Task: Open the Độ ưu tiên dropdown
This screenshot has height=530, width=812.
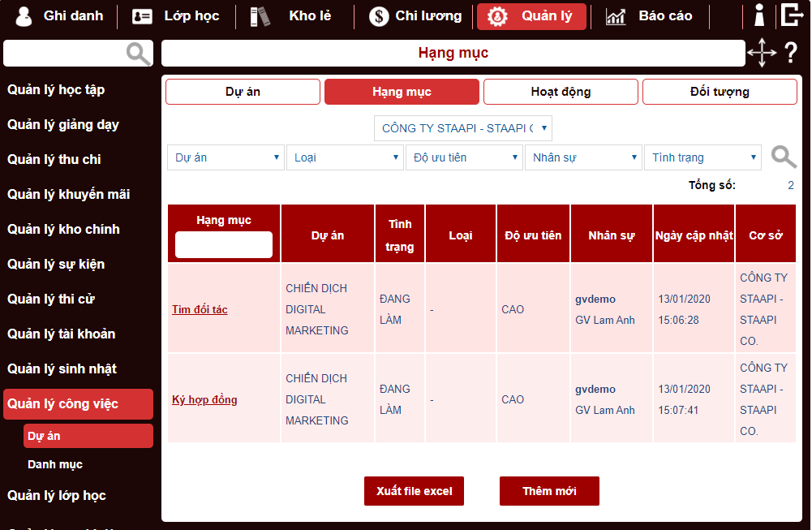Action: 464,157
